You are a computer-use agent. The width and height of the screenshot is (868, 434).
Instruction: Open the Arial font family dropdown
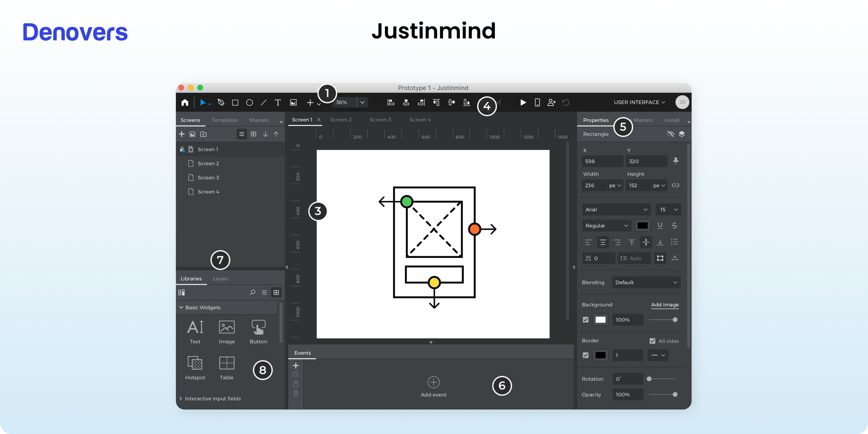pyautogui.click(x=616, y=210)
